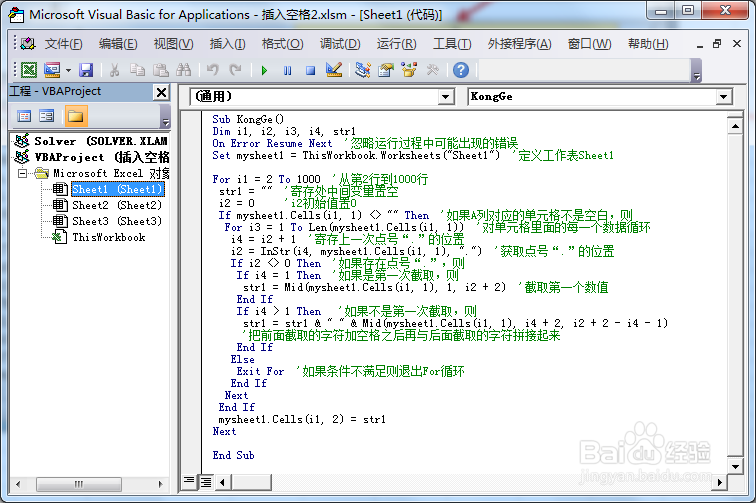Screen dimensions: 756x503
Task: Click the Paste clipboard icon
Action: pos(161,70)
